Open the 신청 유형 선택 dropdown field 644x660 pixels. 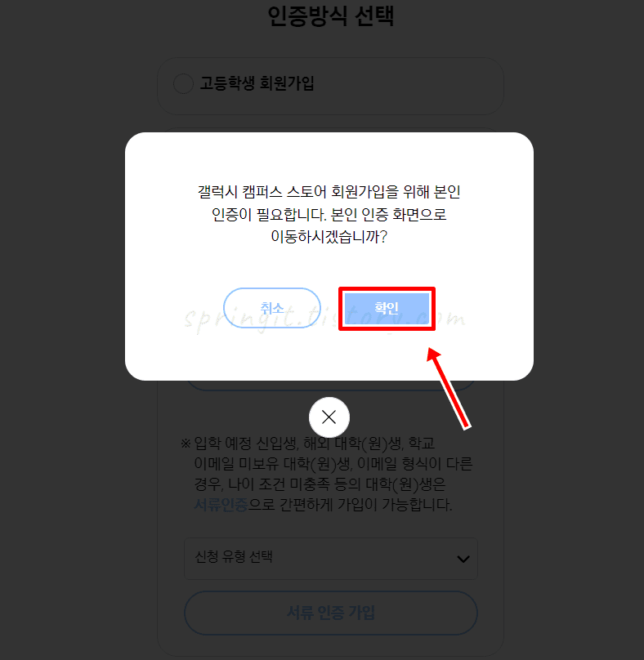click(x=331, y=558)
